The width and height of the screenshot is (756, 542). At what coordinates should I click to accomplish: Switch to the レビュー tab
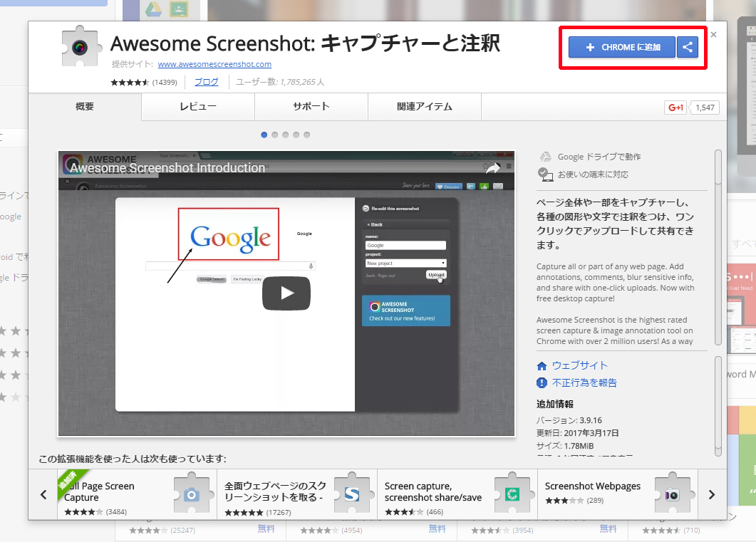198,106
